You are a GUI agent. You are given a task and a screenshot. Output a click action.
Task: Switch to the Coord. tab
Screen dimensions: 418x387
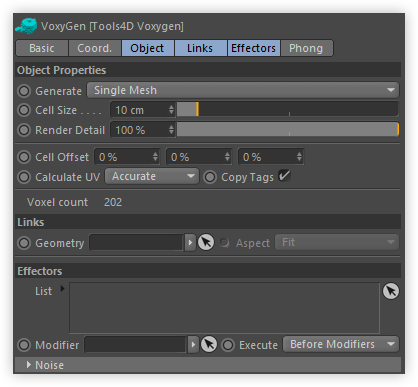click(x=95, y=48)
